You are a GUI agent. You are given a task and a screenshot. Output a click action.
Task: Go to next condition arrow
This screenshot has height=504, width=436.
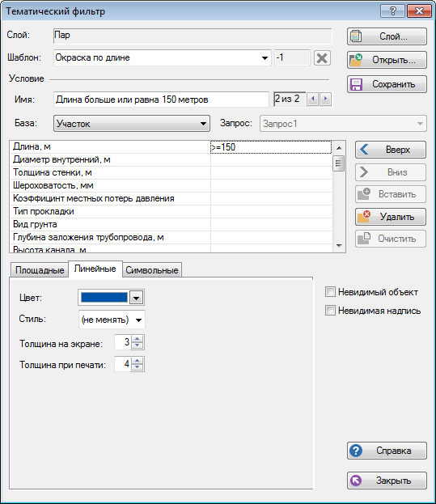click(325, 99)
